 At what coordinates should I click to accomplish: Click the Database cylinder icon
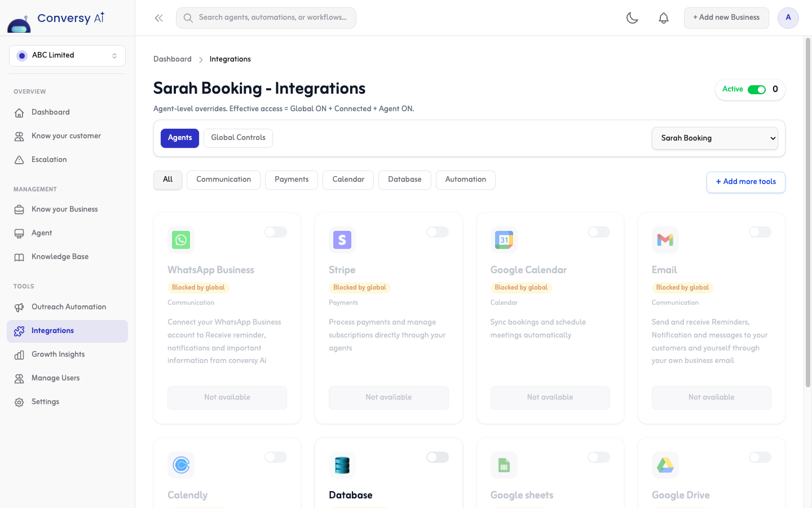(x=342, y=465)
